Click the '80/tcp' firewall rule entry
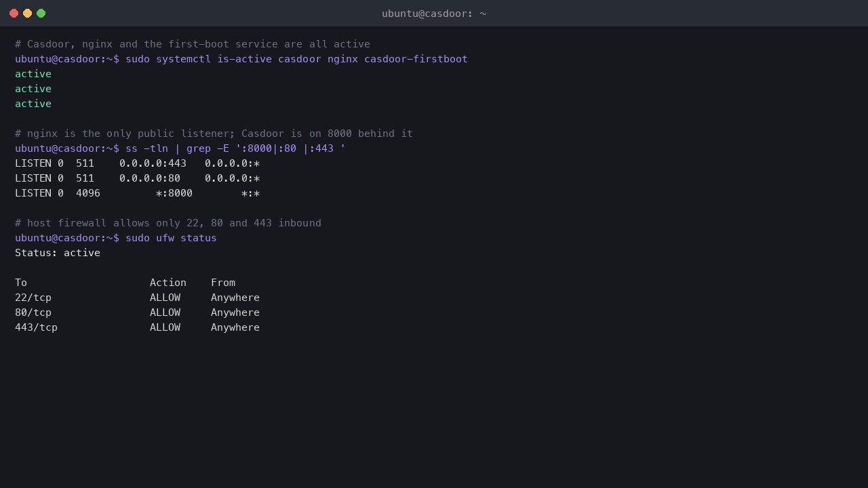Screen dimensions: 868x488 33,312
